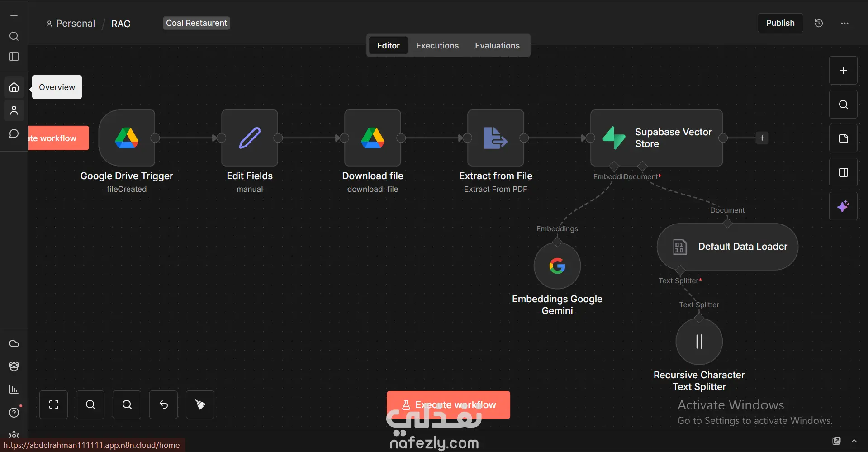Select the Supabase Vector Store node

tap(656, 138)
